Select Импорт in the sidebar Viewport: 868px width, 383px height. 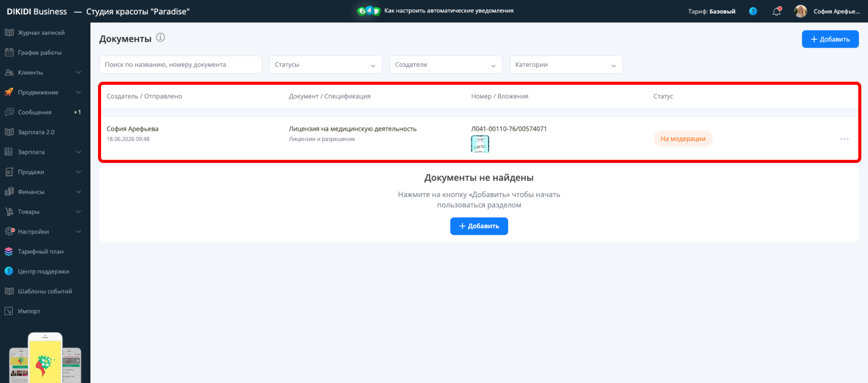coord(29,312)
